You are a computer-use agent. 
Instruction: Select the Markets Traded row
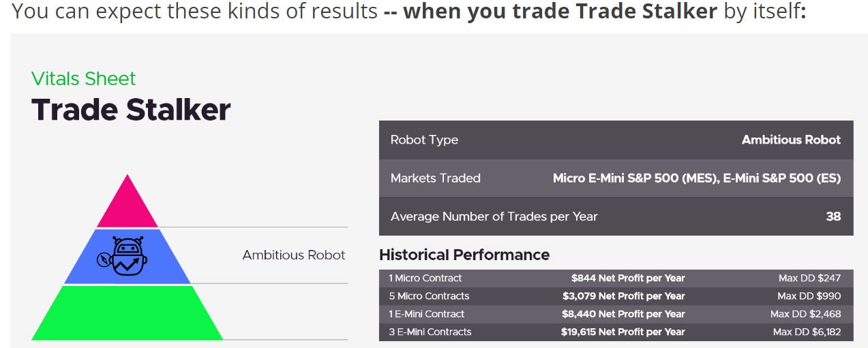pos(616,178)
